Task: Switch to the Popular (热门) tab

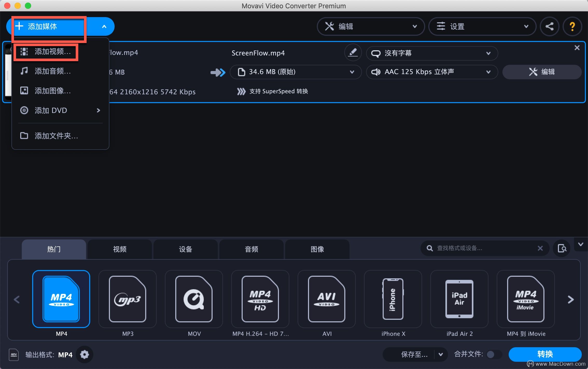Action: [x=54, y=249]
